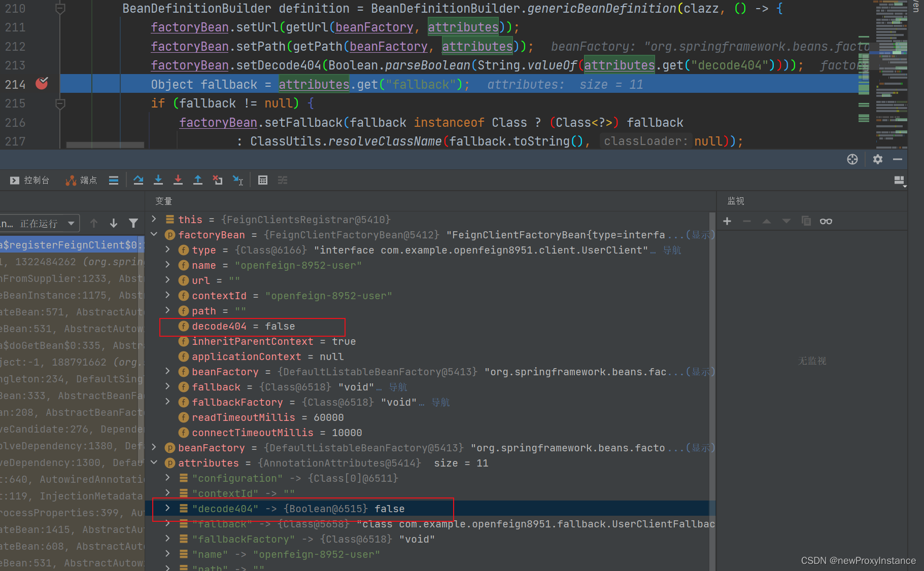Toggle the breakpoint on line 214
The image size is (924, 571).
42,84
